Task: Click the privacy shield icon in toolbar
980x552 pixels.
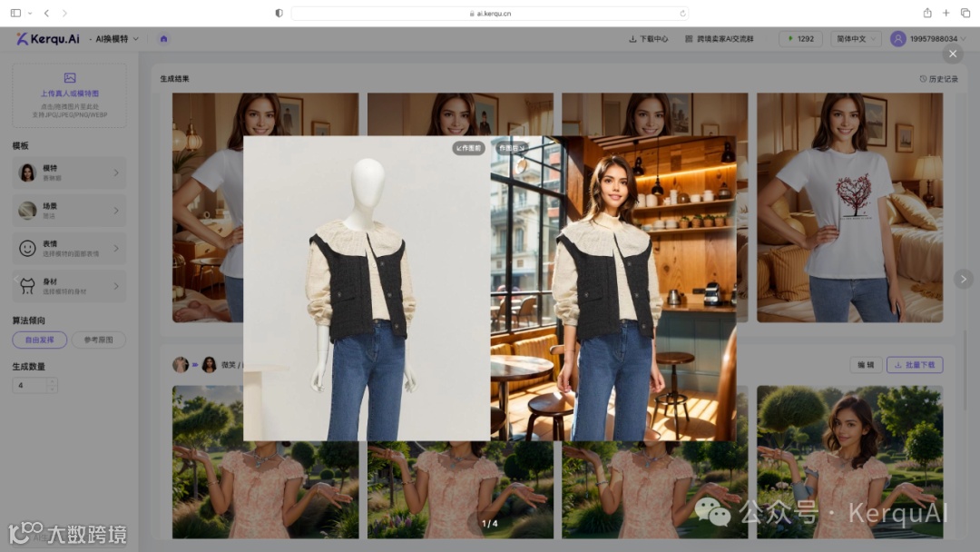Action: (x=279, y=13)
